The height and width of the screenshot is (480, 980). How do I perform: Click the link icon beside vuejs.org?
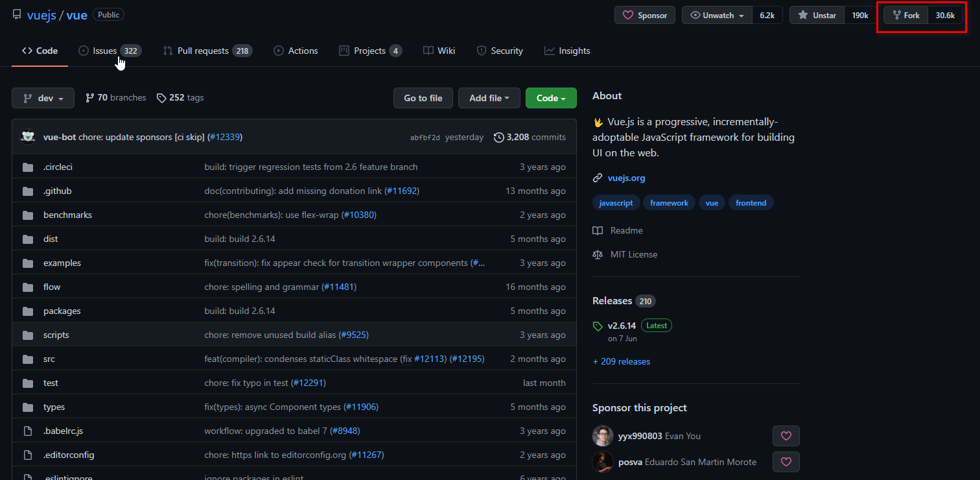(x=598, y=178)
